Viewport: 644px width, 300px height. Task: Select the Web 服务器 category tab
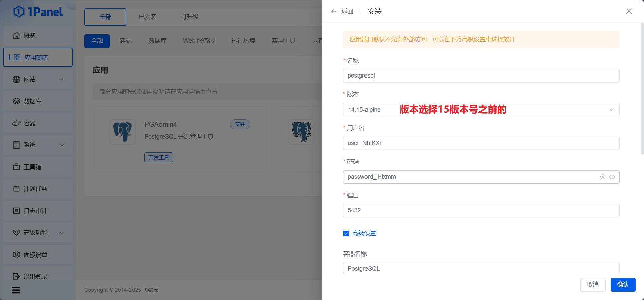point(199,41)
